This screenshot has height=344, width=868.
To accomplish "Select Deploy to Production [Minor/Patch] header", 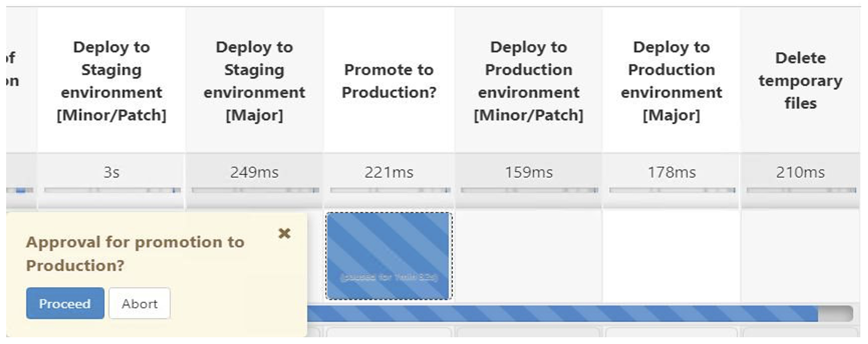I will click(528, 81).
